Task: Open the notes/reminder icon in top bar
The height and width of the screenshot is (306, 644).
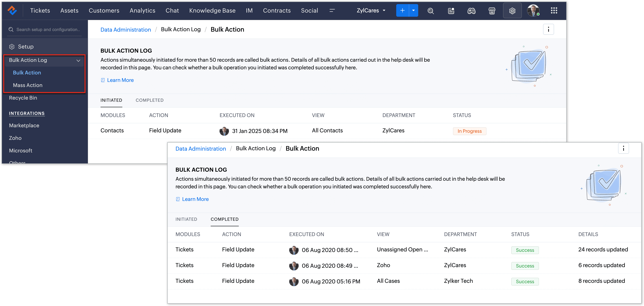Action: coord(451,11)
